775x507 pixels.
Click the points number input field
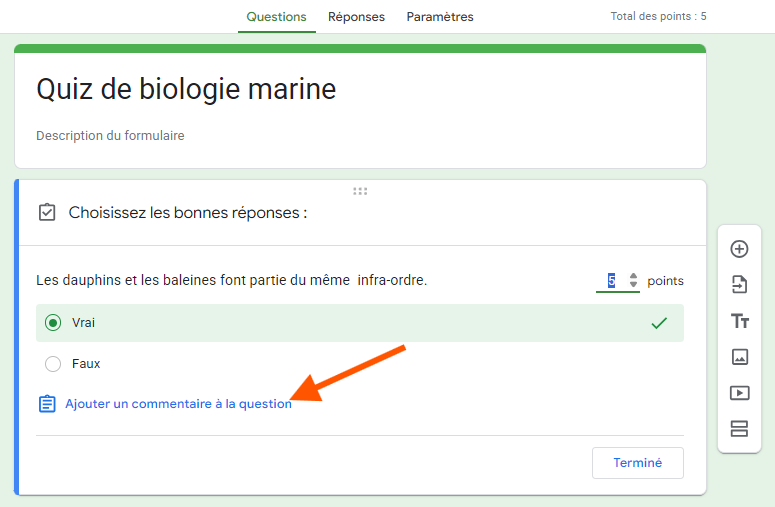click(x=611, y=281)
